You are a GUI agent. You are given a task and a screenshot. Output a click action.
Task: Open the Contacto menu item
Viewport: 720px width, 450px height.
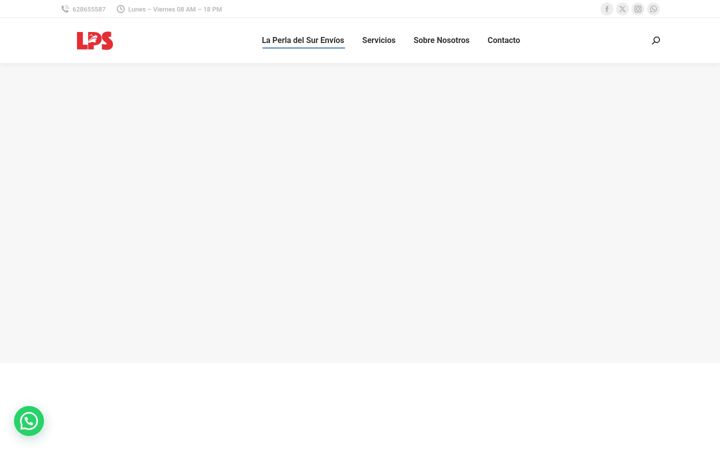(x=504, y=40)
